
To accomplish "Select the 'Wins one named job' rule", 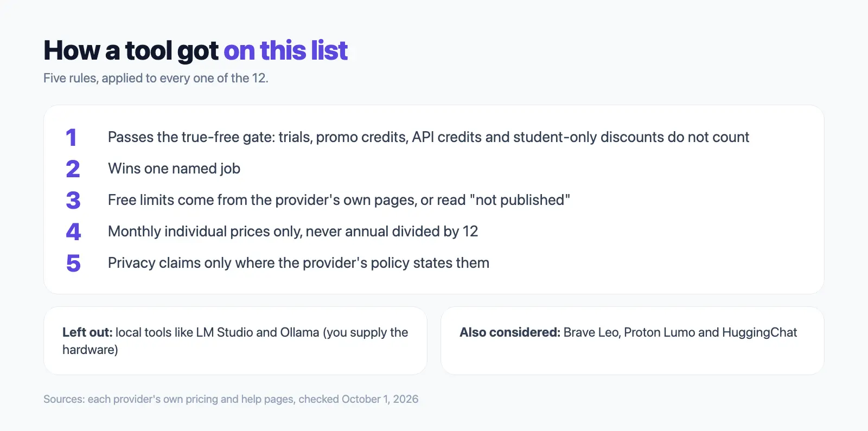I will pyautogui.click(x=174, y=169).
